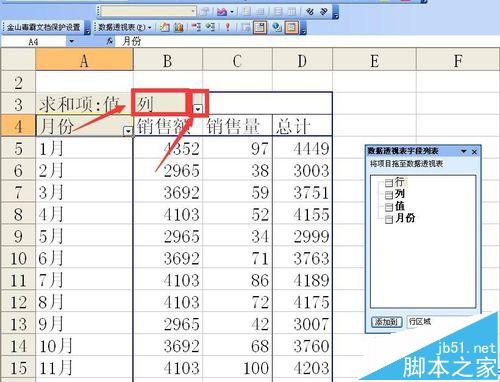Screen dimensions: 500x382
Task: Click cell with value 97
Action: click(x=237, y=148)
